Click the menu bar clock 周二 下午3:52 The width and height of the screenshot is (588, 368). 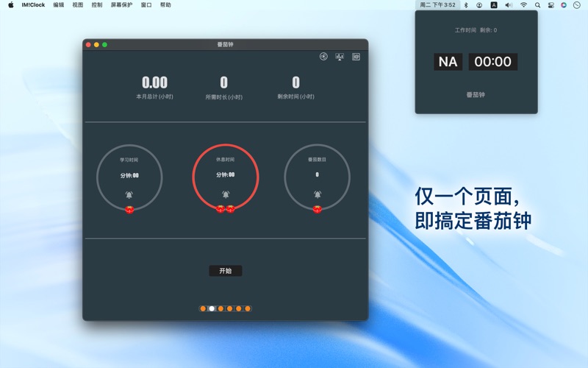pyautogui.click(x=437, y=5)
